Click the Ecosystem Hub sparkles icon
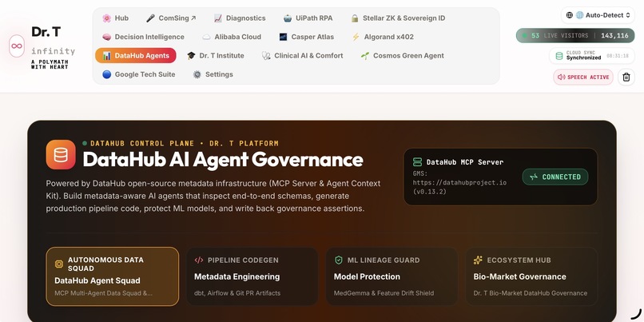The width and height of the screenshot is (644, 322). 478,260
